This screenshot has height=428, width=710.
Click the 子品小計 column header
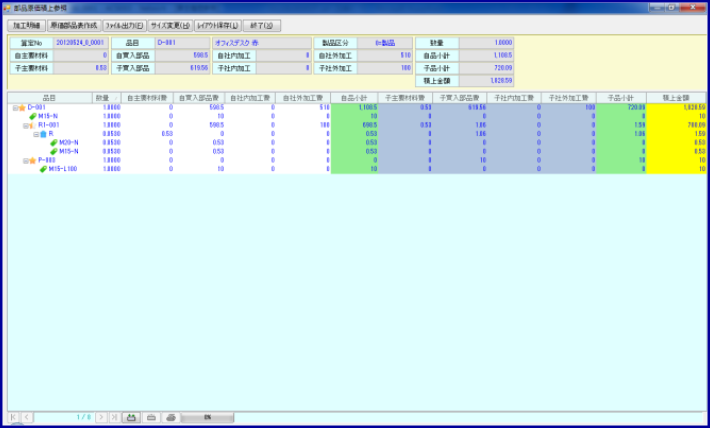[621, 98]
